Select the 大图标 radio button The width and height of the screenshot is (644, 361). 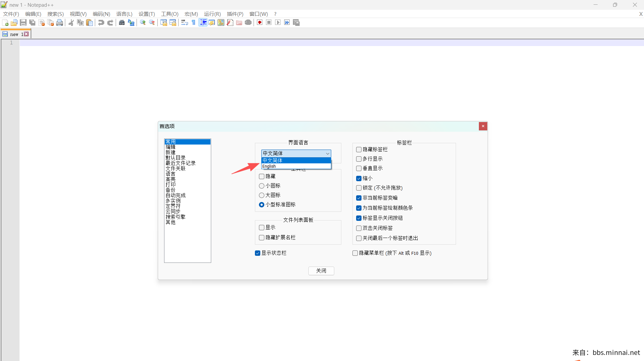click(262, 195)
